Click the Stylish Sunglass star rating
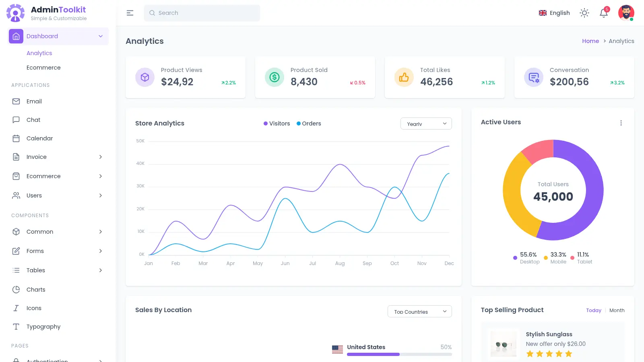 click(549, 354)
